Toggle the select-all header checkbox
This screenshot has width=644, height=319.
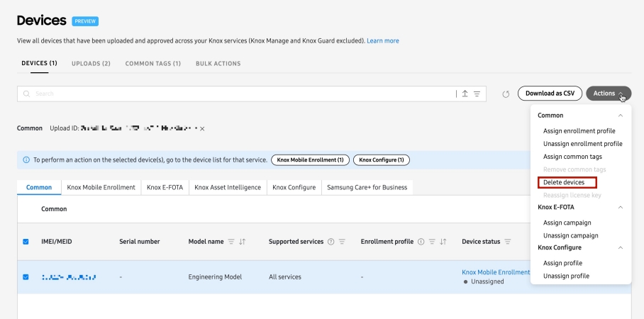(x=26, y=242)
